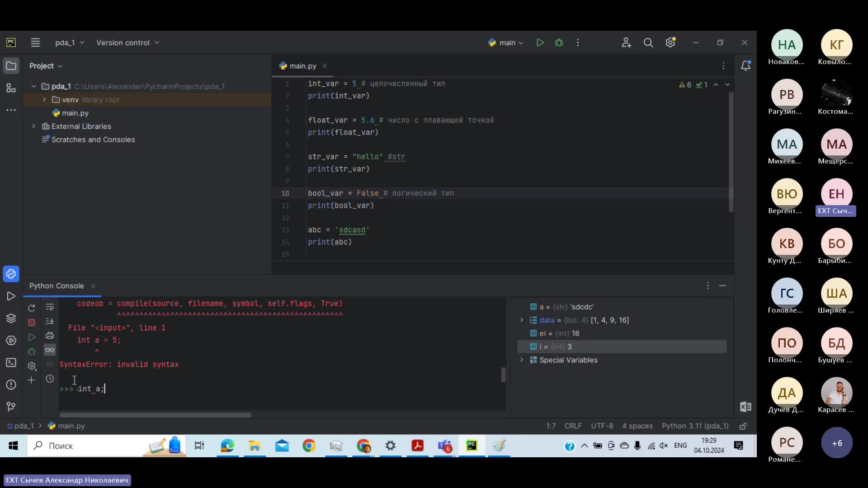Open IDE settings gear
The image size is (868, 488).
click(670, 42)
